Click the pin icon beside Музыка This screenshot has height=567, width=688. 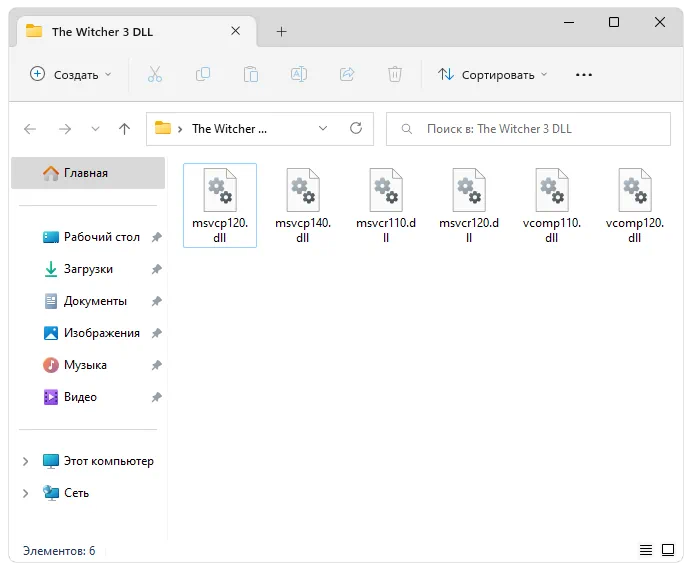(x=157, y=365)
